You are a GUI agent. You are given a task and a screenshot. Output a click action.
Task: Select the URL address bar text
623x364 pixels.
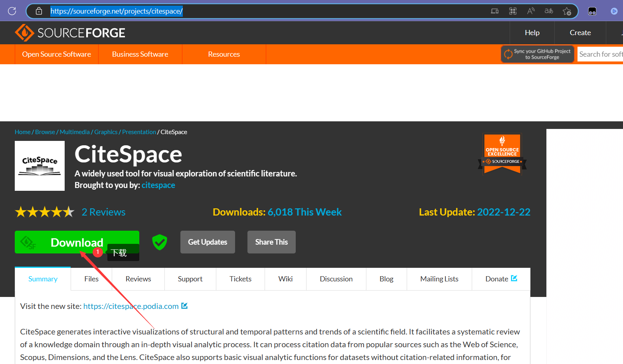(117, 11)
